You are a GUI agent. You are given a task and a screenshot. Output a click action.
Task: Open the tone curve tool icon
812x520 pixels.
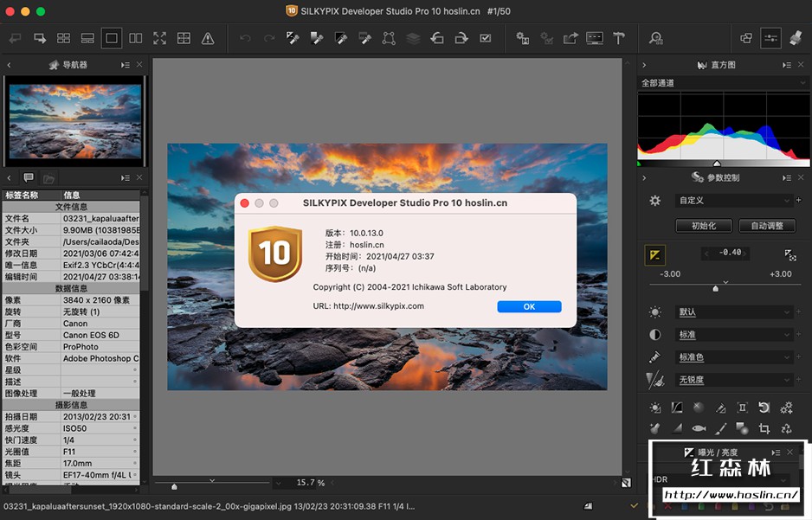(x=676, y=408)
